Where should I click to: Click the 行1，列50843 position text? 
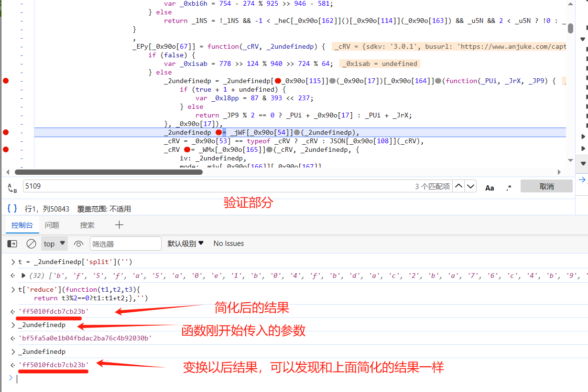[47, 209]
